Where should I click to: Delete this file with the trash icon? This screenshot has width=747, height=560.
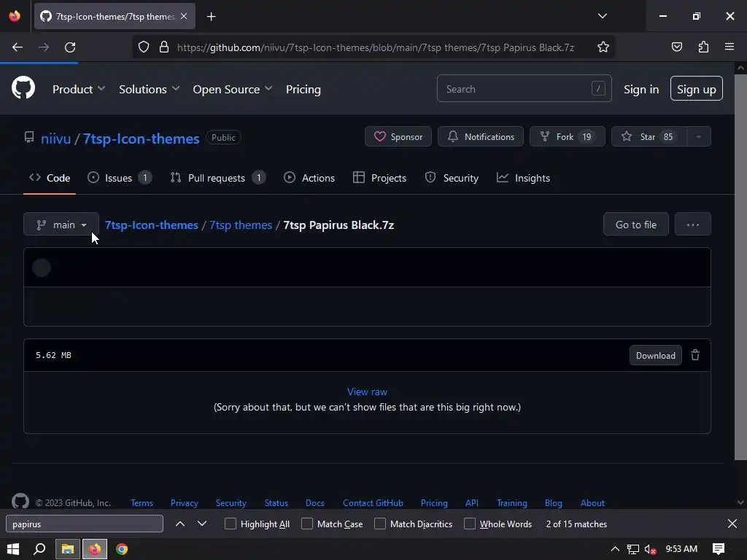pyautogui.click(x=695, y=355)
